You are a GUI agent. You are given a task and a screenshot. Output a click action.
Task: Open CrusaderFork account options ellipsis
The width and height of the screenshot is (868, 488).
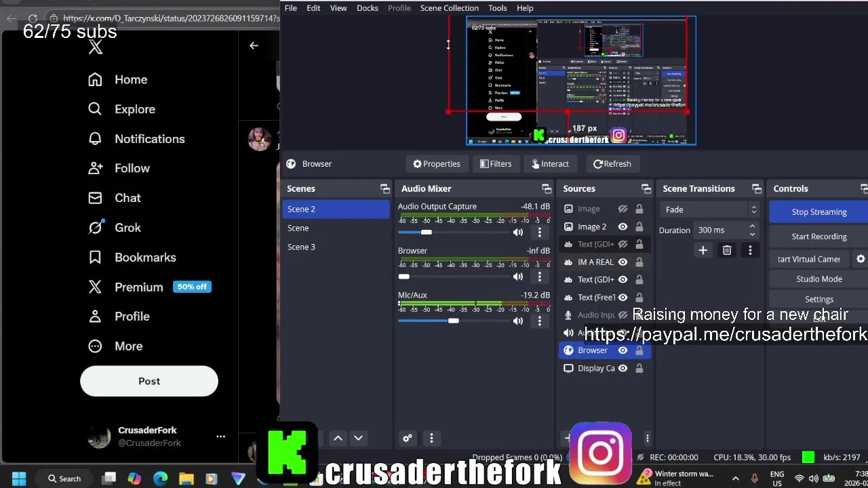coord(220,436)
